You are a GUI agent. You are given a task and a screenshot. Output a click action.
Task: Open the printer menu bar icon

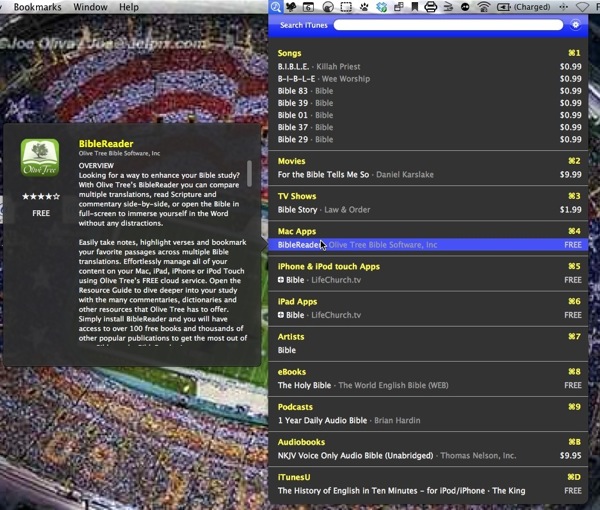coord(430,7)
